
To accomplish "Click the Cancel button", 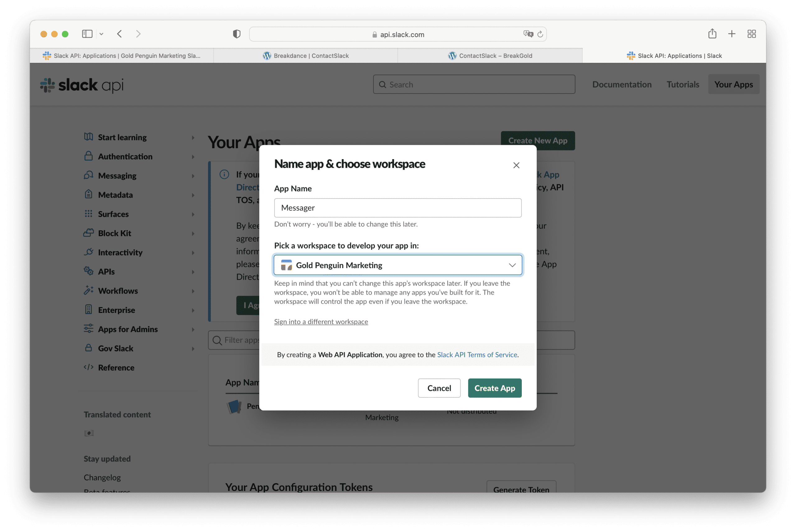I will [439, 388].
